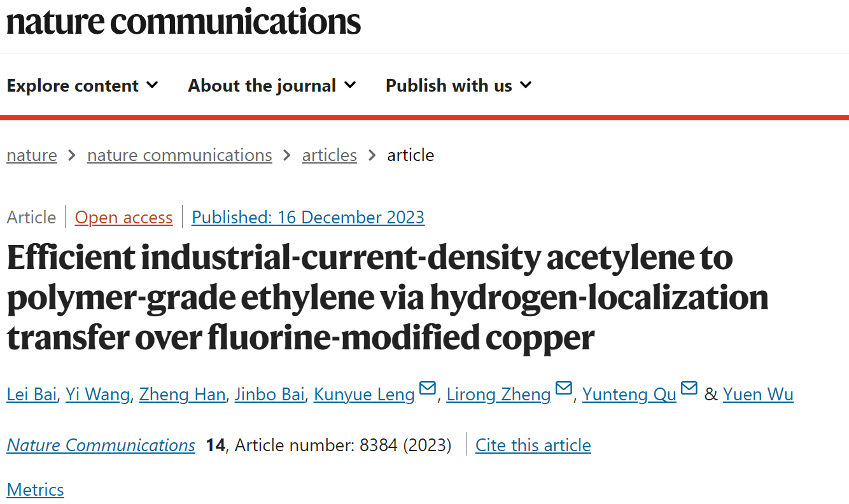The width and height of the screenshot is (849, 504).
Task: Open author Yuen Wu's link
Action: click(x=758, y=395)
